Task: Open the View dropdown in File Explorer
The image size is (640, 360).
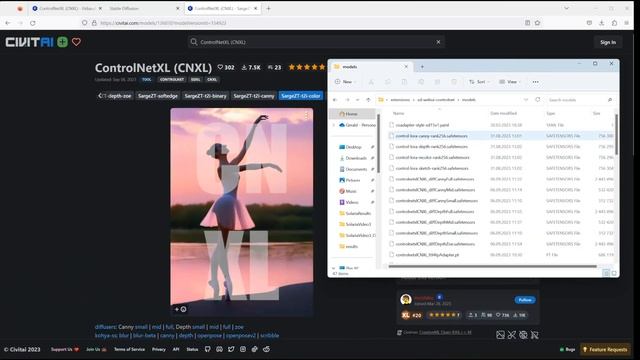Action: [510, 82]
